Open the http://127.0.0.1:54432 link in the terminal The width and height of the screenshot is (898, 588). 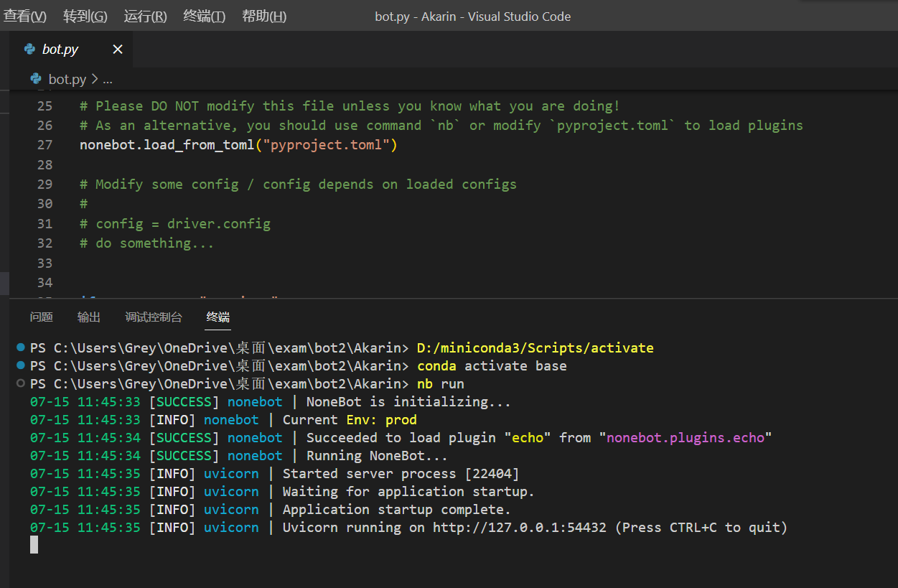(519, 528)
